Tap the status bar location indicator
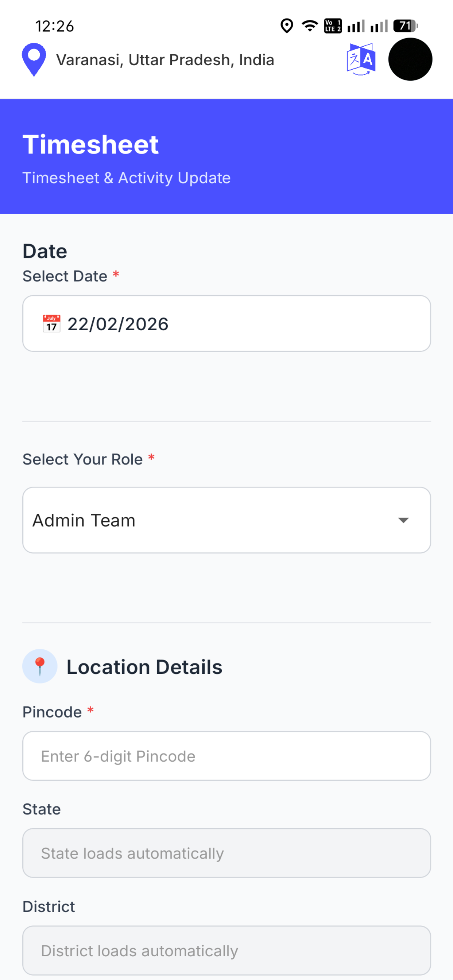Viewport: 453px width, 980px height. click(x=287, y=26)
